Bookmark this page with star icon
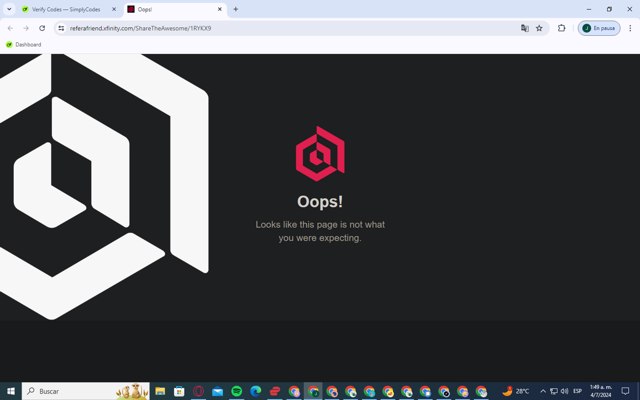Image resolution: width=640 pixels, height=400 pixels. pos(539,28)
